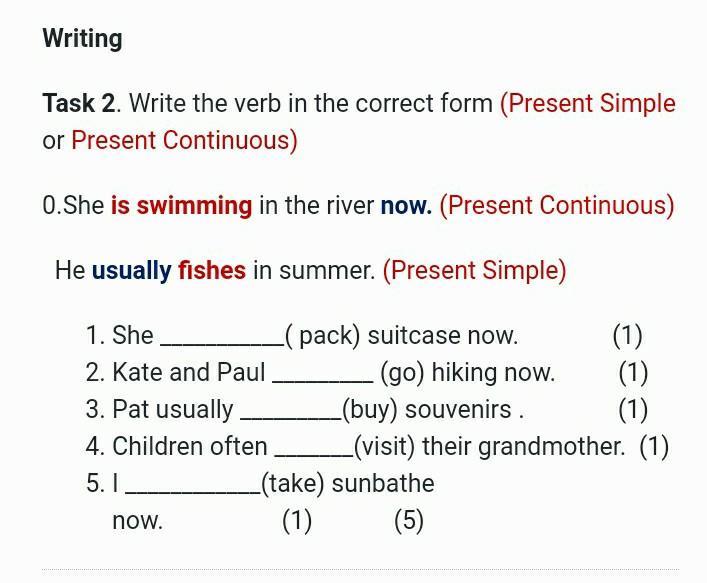
Task: Click the blank in sentence 1 after She
Action: pos(222,337)
